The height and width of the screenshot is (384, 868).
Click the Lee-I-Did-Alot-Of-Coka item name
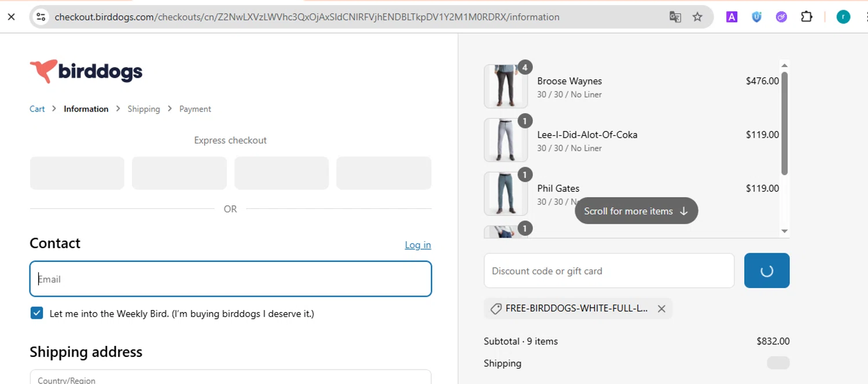coord(587,135)
